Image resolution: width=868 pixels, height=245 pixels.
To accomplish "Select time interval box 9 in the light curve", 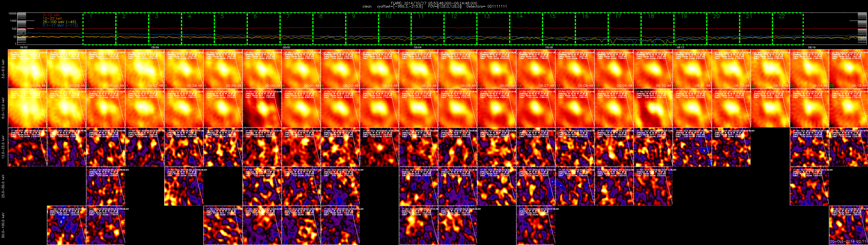I will pos(362,29).
